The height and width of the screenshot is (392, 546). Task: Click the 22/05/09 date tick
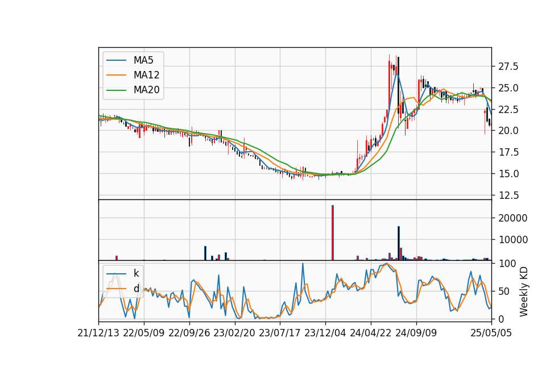coord(144,333)
